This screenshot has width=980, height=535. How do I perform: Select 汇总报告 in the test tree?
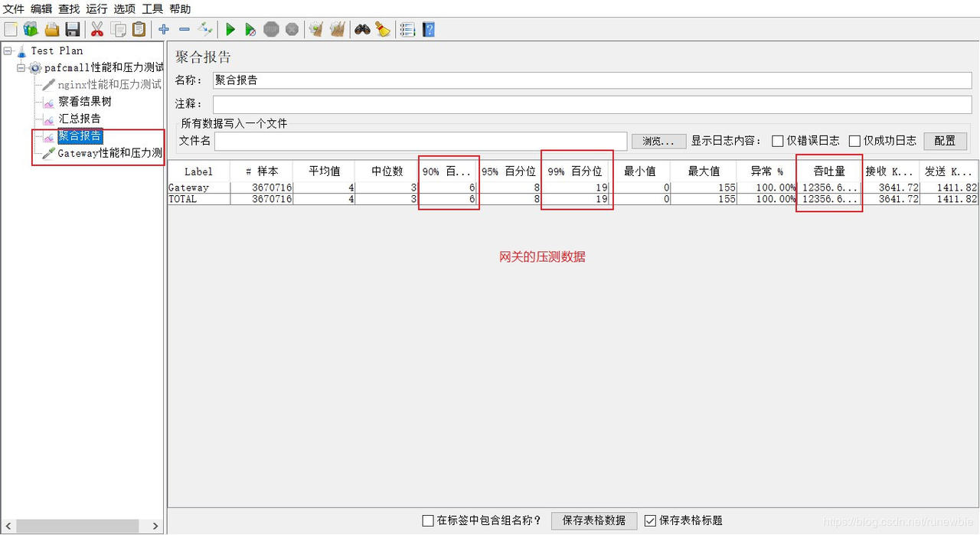(x=80, y=119)
